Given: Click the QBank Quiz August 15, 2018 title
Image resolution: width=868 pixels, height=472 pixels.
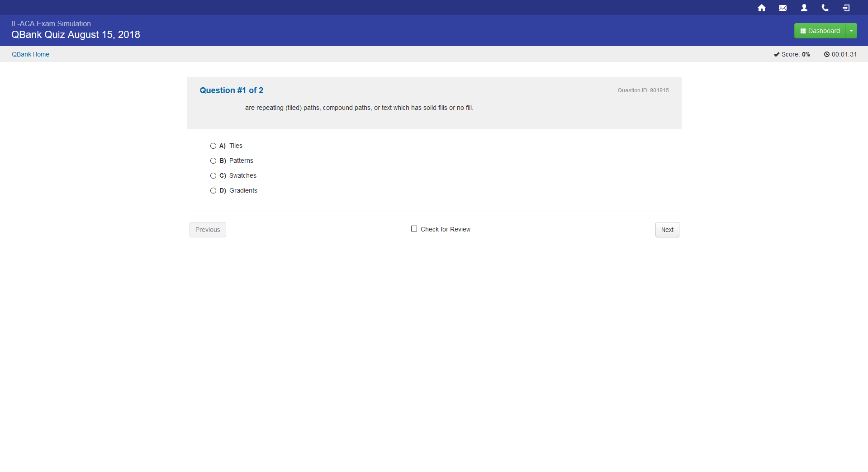Looking at the screenshot, I should coord(76,35).
